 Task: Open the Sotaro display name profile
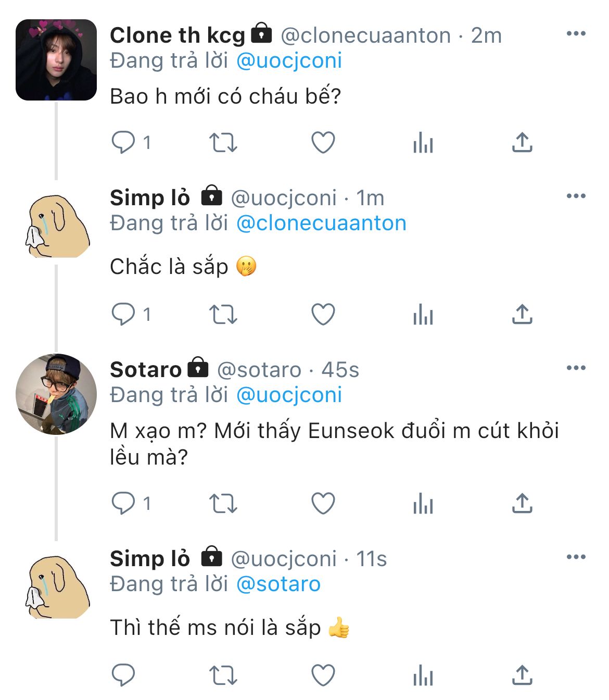pyautogui.click(x=146, y=370)
